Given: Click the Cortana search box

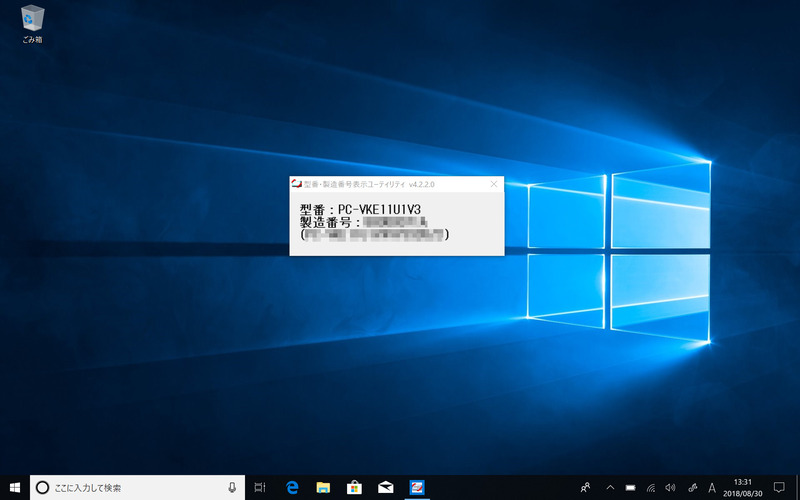Looking at the screenshot, I should click(x=137, y=488).
